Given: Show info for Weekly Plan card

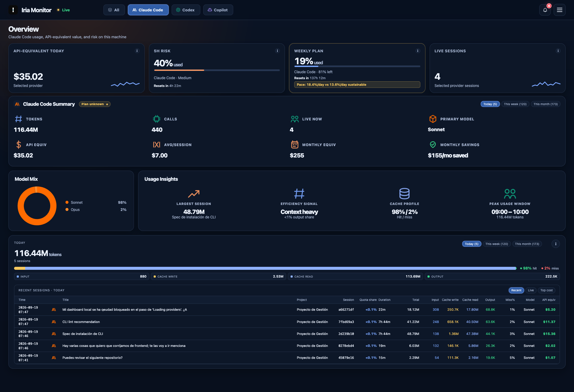Looking at the screenshot, I should click(x=418, y=51).
